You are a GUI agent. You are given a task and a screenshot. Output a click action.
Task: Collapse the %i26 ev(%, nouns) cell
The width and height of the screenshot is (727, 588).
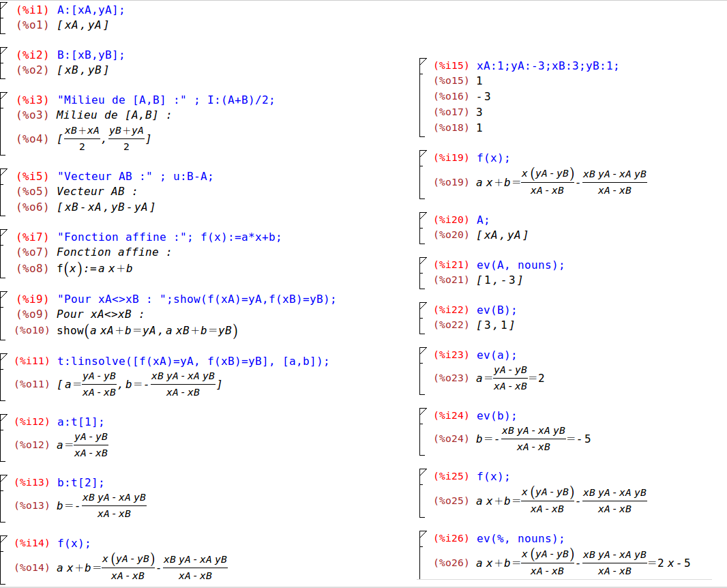pyautogui.click(x=423, y=533)
